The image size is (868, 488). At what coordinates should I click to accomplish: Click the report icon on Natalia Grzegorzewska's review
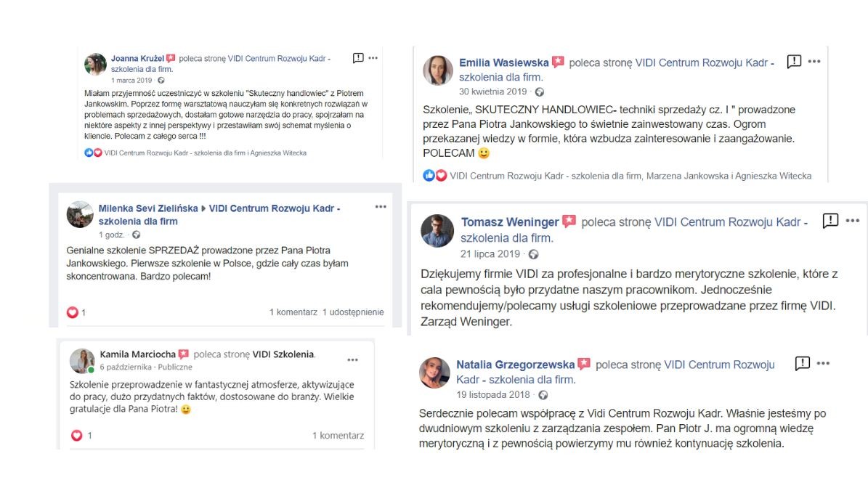[802, 363]
